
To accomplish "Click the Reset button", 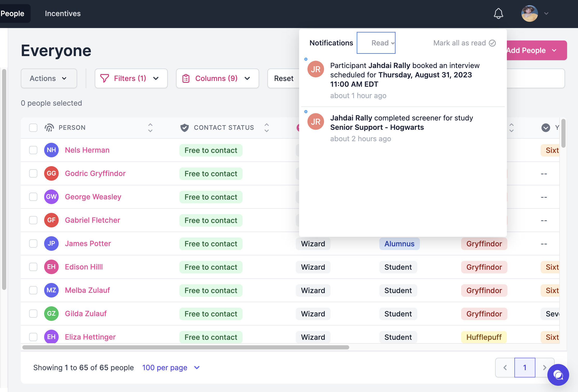I will [284, 78].
